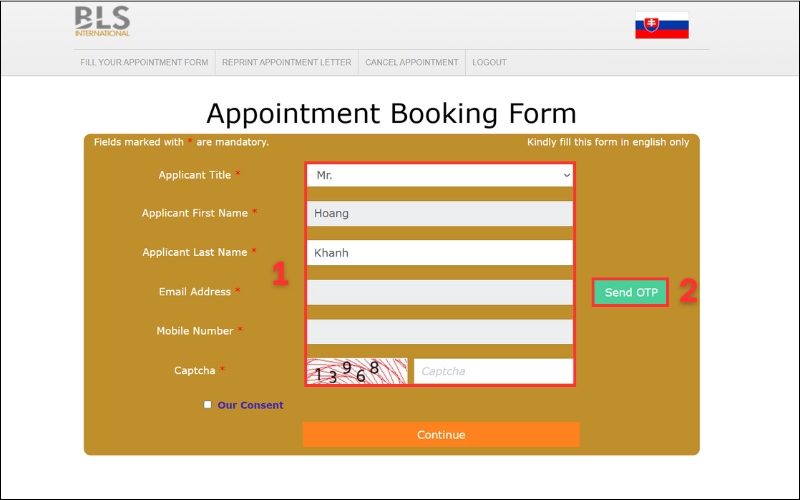Focus the Captcha text entry box
Image resolution: width=800 pixels, height=500 pixels.
click(x=493, y=371)
